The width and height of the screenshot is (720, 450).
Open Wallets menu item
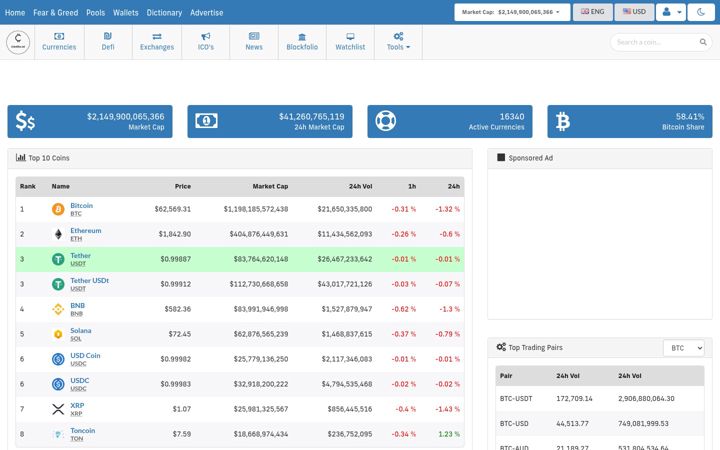tap(125, 13)
